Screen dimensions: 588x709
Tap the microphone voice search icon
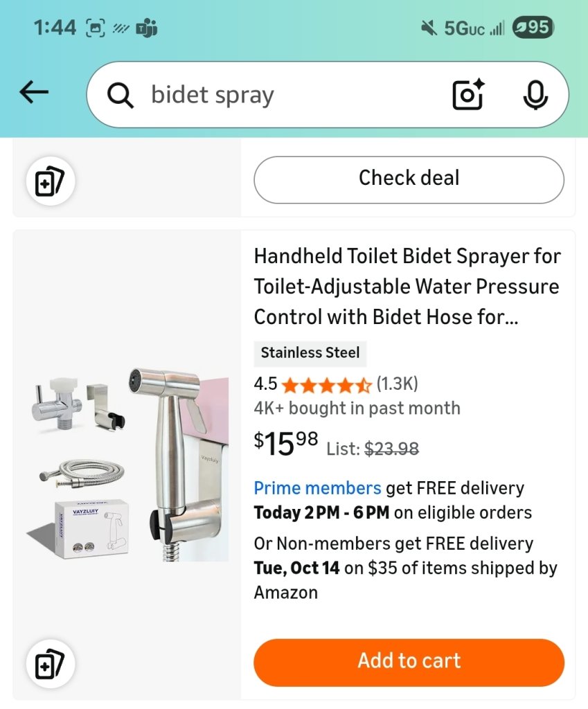pyautogui.click(x=534, y=95)
